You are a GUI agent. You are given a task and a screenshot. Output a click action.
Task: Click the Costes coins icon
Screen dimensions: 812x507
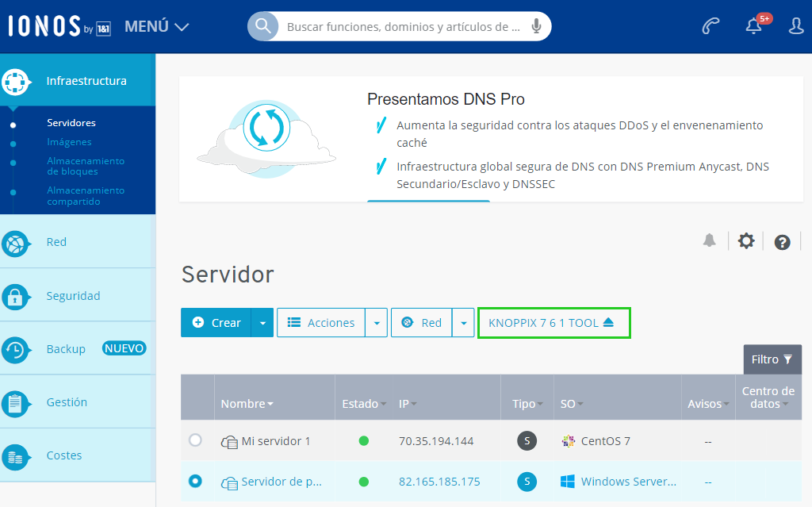coord(15,457)
